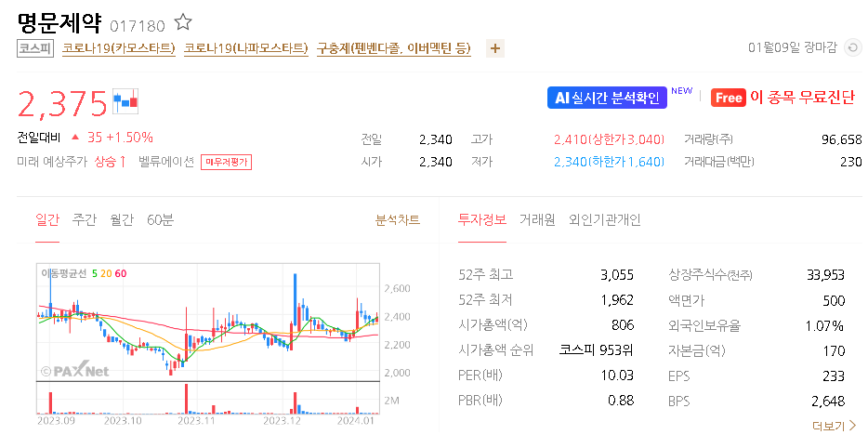The image size is (868, 448).
Task: Click the 52주 최고 value 3,055
Action: pyautogui.click(x=617, y=275)
